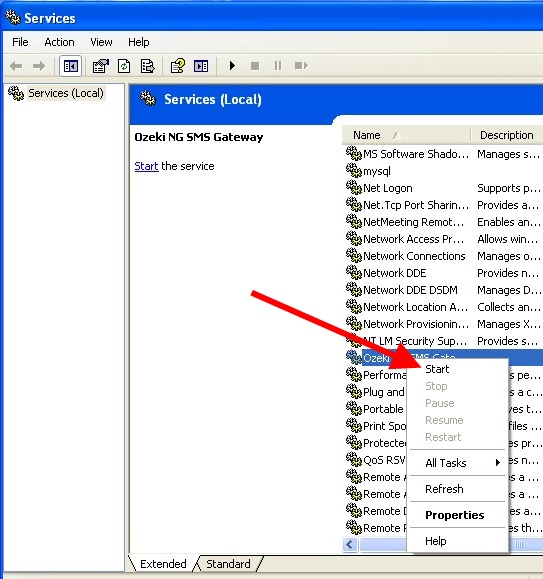Image resolution: width=543 pixels, height=579 pixels.
Task: Open the Properties toolbar icon
Action: coord(100,66)
